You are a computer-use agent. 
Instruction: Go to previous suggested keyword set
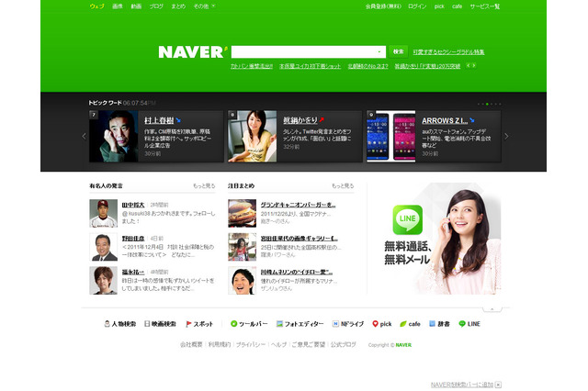tap(468, 65)
